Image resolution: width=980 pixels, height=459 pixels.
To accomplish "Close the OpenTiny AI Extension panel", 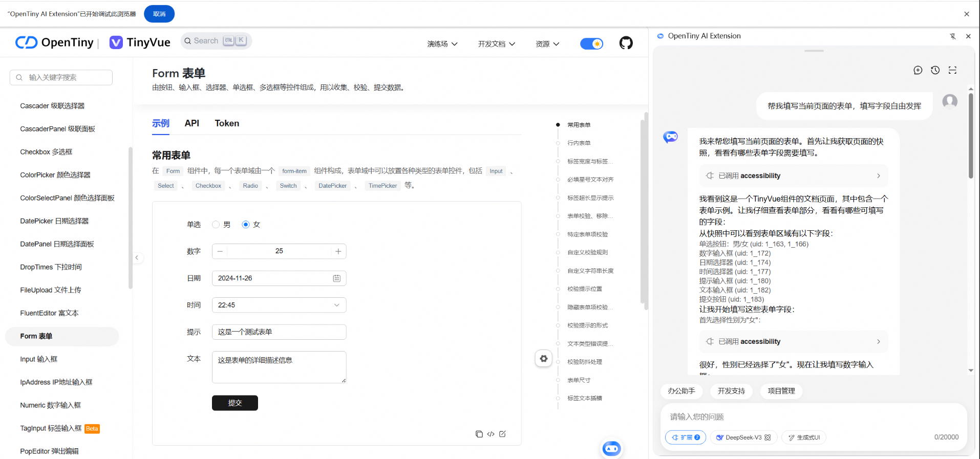I will (x=968, y=36).
